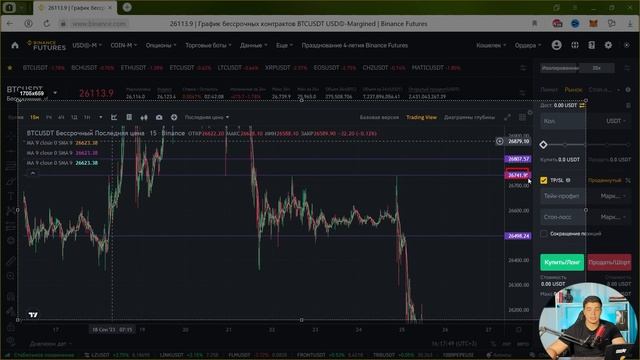This screenshot has height=360, width=640.
Task: Click the plus alert icon at 26879
Action: click(500, 141)
